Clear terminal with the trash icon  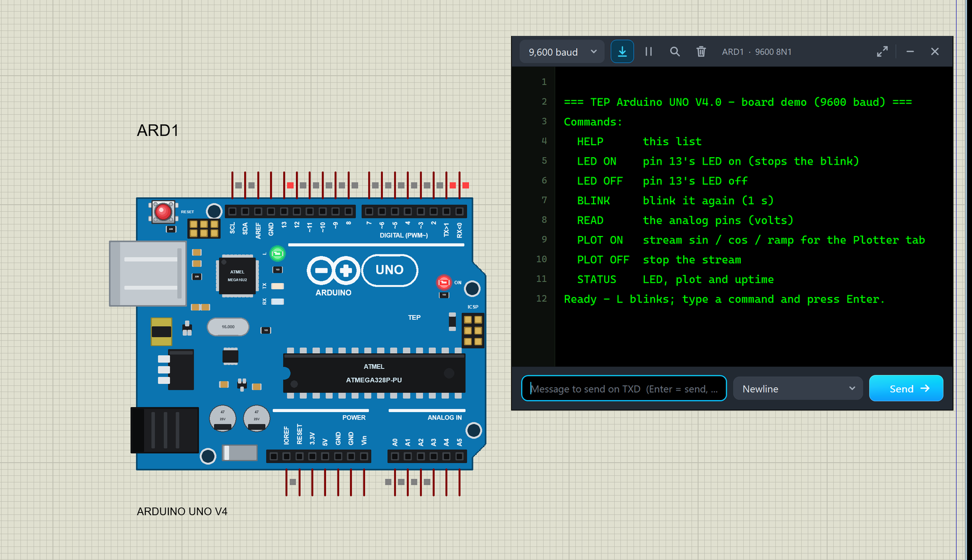(x=701, y=52)
